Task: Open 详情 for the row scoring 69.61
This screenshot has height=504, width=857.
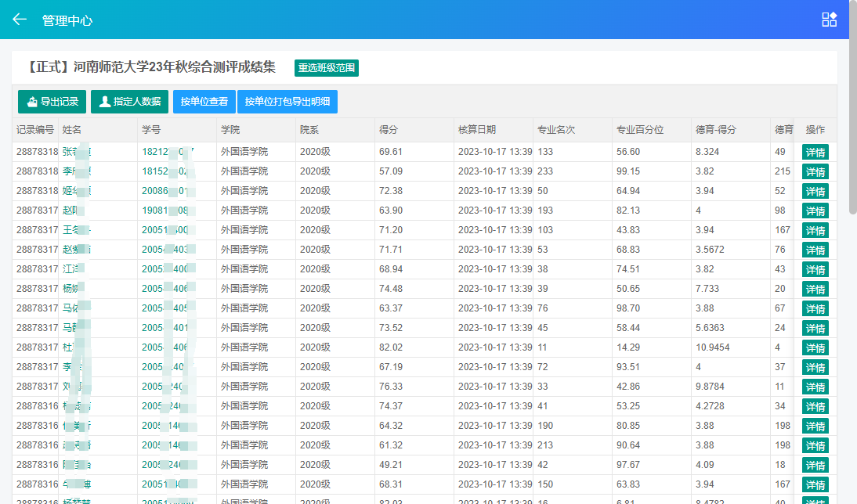Action: coord(815,153)
